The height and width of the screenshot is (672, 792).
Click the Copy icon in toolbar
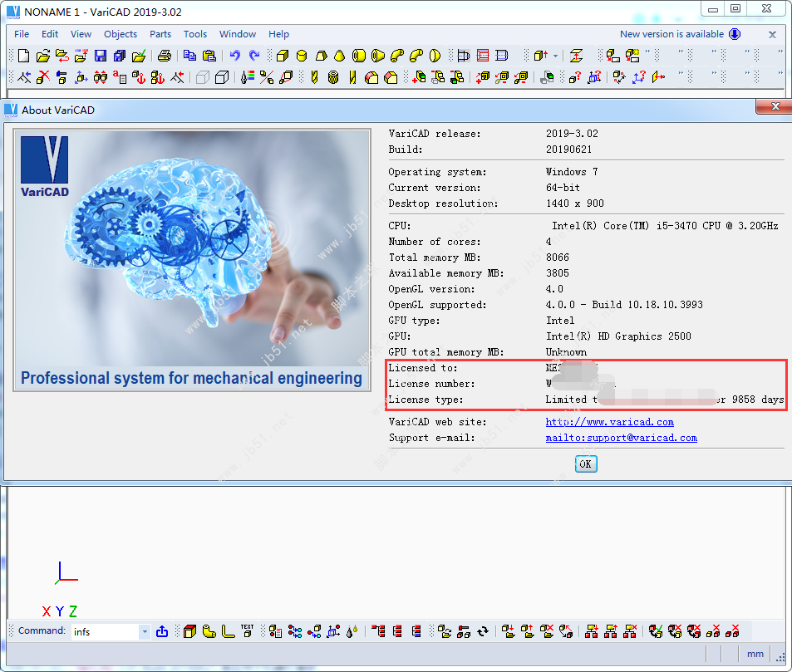click(190, 56)
